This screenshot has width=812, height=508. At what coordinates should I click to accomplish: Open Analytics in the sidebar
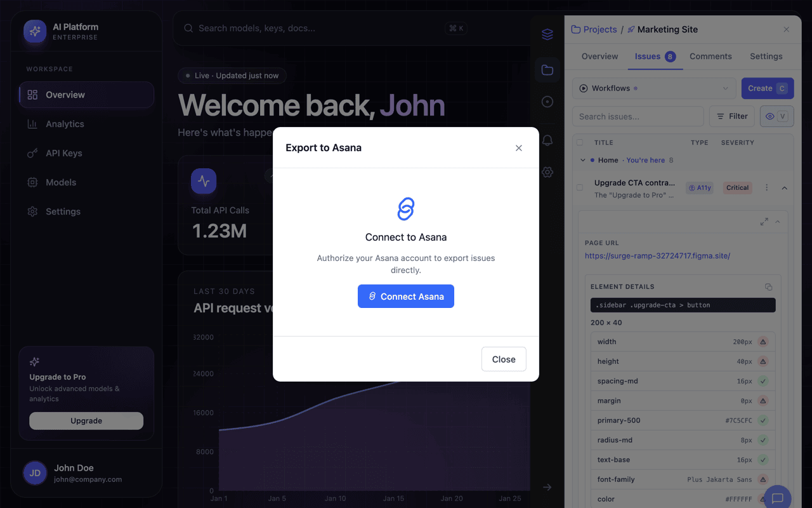pos(86,124)
